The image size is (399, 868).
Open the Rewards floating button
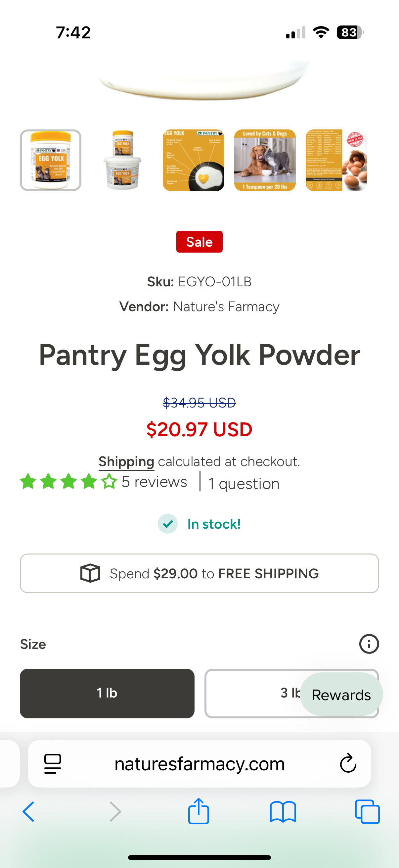click(x=341, y=695)
